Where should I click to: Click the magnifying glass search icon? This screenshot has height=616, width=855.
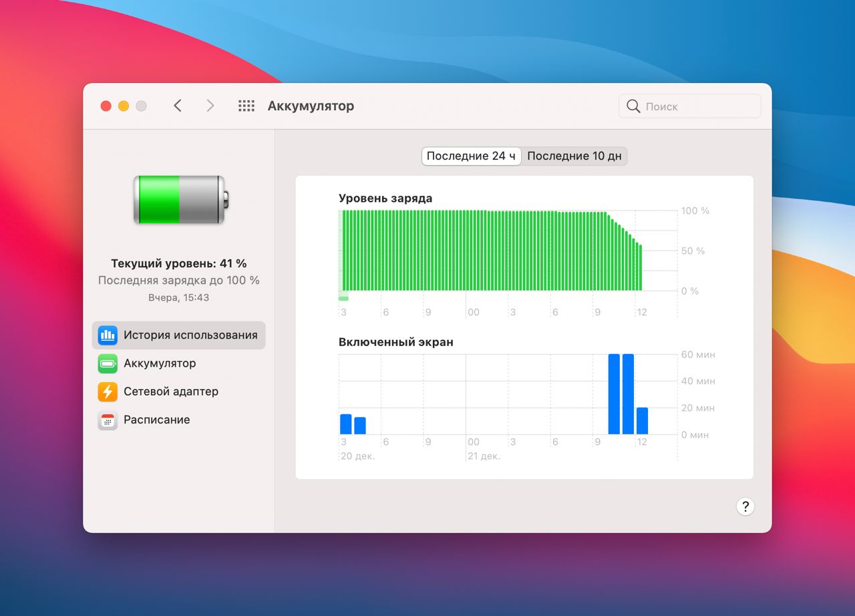[633, 106]
